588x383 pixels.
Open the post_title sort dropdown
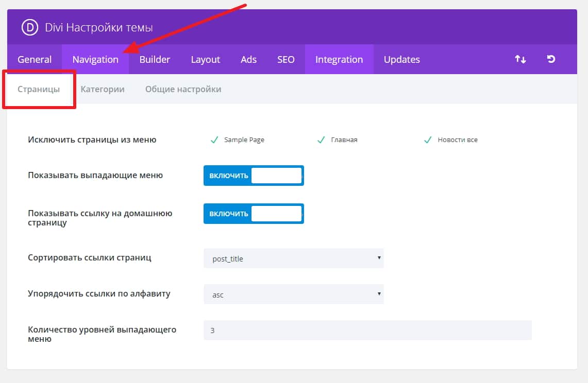293,258
